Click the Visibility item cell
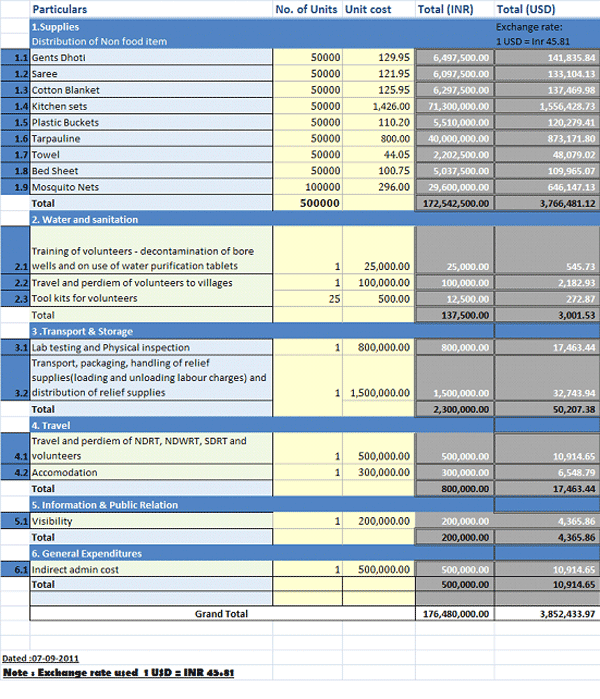The image size is (600, 699). pyautogui.click(x=151, y=521)
